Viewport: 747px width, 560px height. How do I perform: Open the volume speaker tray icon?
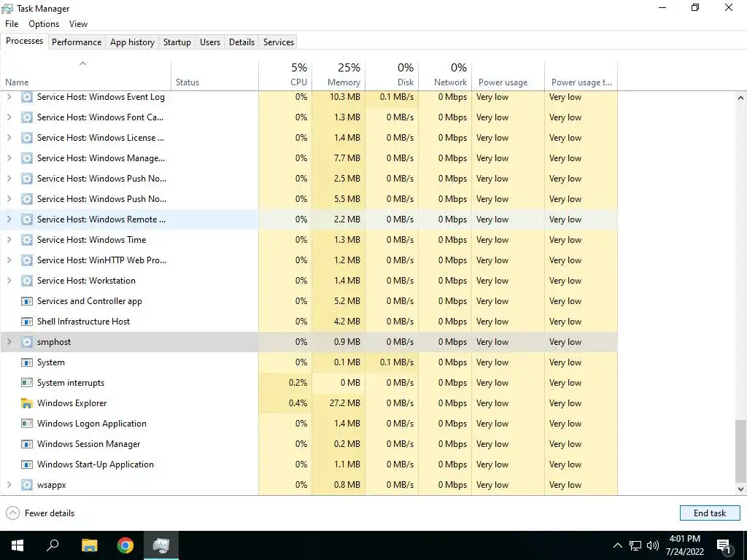[x=653, y=545]
